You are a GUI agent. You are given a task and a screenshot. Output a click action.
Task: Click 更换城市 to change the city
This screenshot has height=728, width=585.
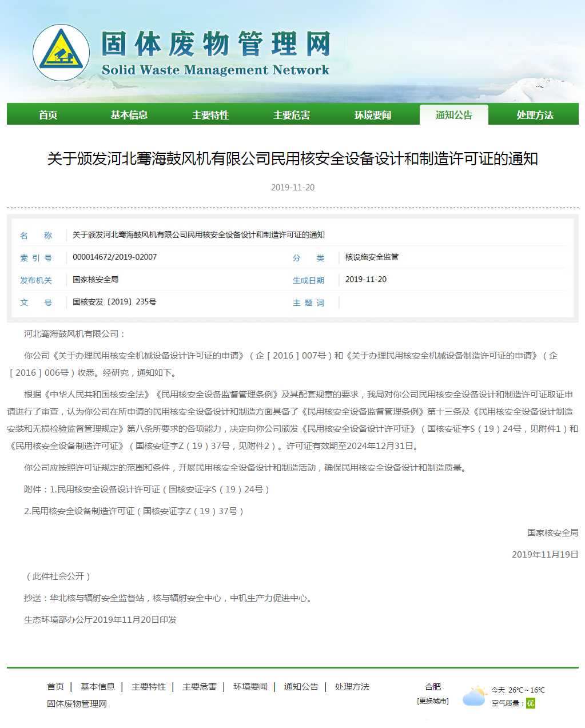coord(433,701)
